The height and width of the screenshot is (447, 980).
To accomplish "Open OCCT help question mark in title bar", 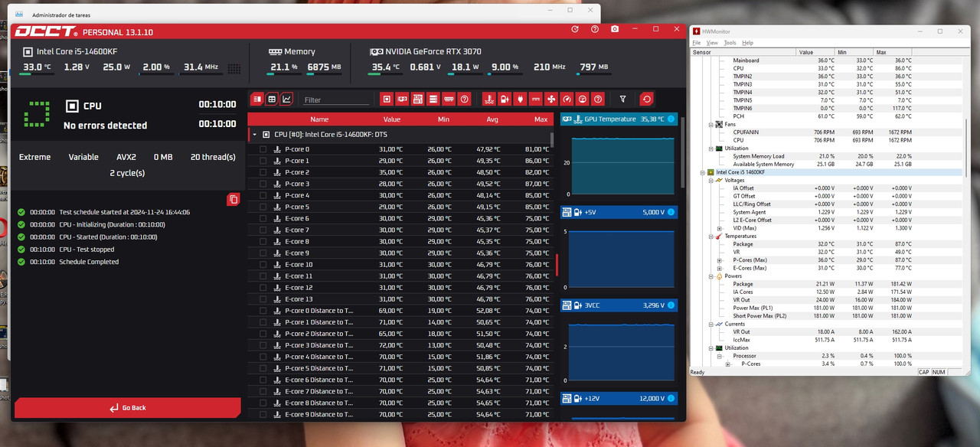I will pos(595,29).
